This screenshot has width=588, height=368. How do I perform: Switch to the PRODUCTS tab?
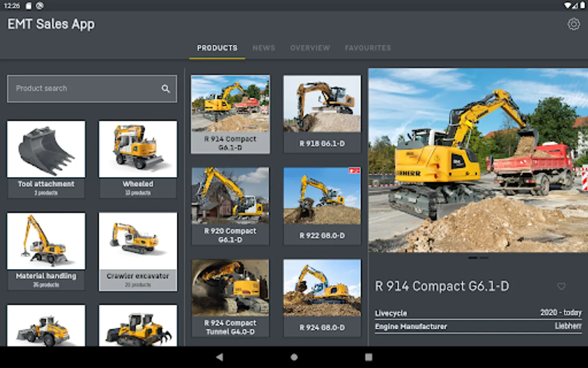217,48
